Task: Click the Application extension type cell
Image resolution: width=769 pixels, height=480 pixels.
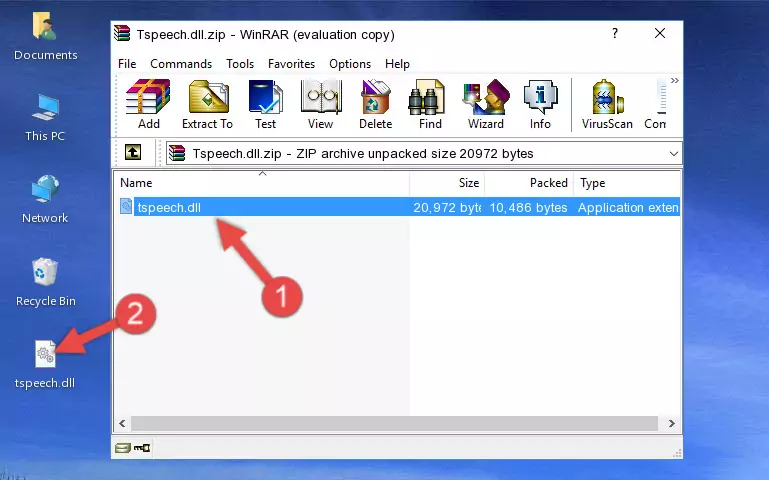Action: click(x=628, y=207)
